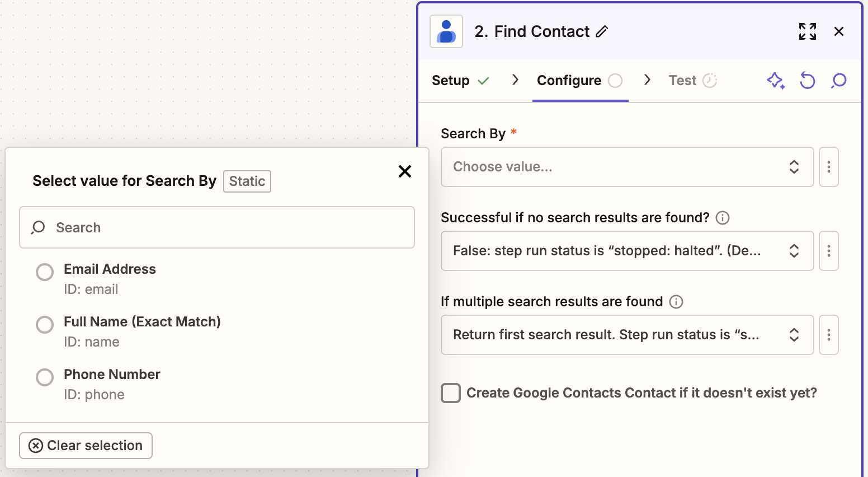
Task: Click the contact avatar app icon
Action: 446,32
